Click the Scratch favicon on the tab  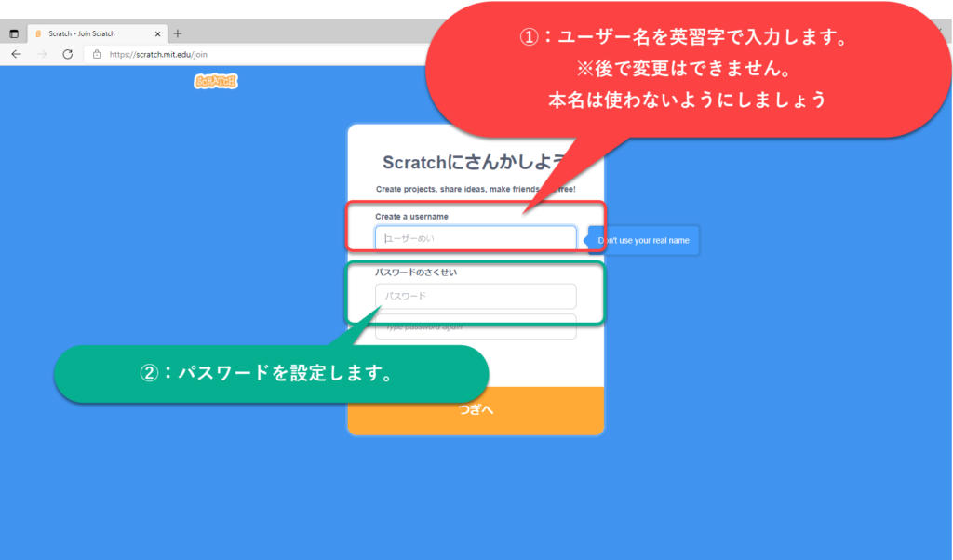point(38,33)
